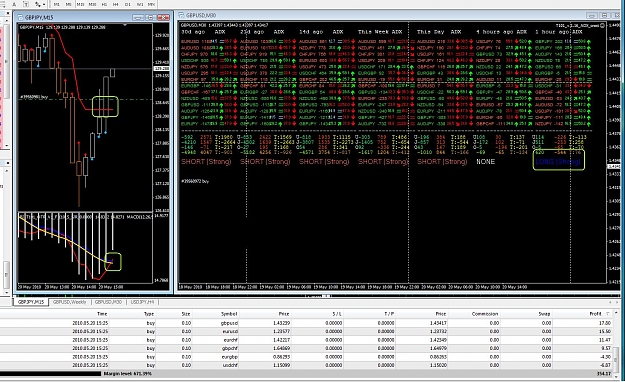
Task: Switch chart to W1 timeframe
Action: [x=140, y=4]
